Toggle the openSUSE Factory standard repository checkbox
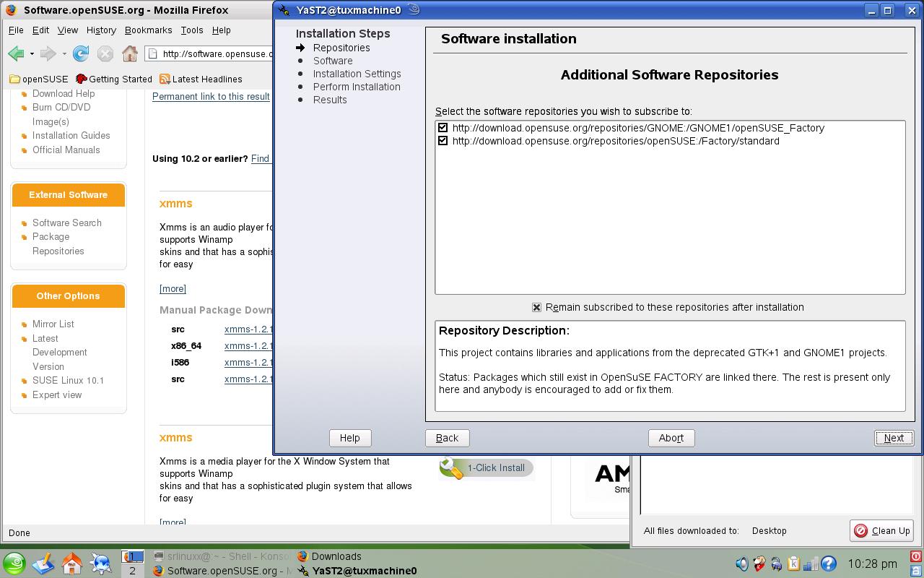The image size is (924, 578). pyautogui.click(x=443, y=141)
